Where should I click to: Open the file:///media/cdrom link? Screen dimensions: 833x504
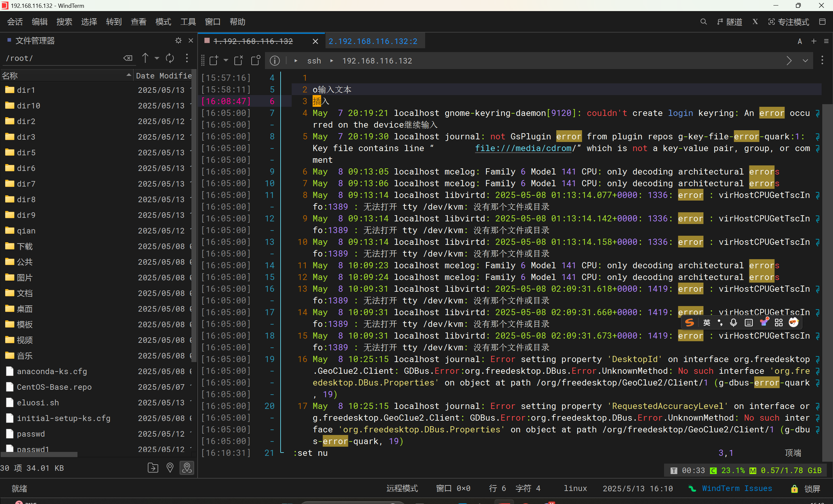(523, 148)
